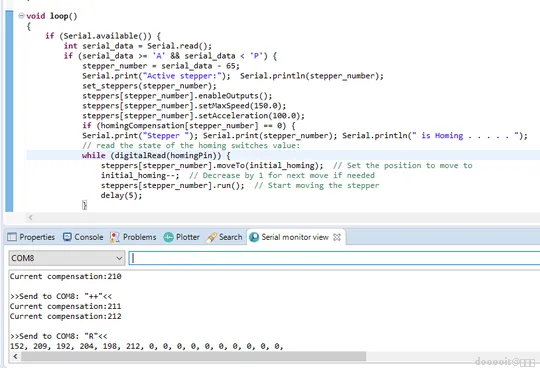Click the green Plotter icon

pyautogui.click(x=168, y=237)
